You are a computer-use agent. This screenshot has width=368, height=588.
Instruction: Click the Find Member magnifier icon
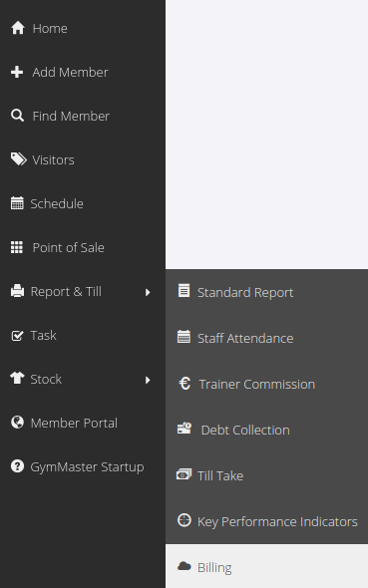17,116
